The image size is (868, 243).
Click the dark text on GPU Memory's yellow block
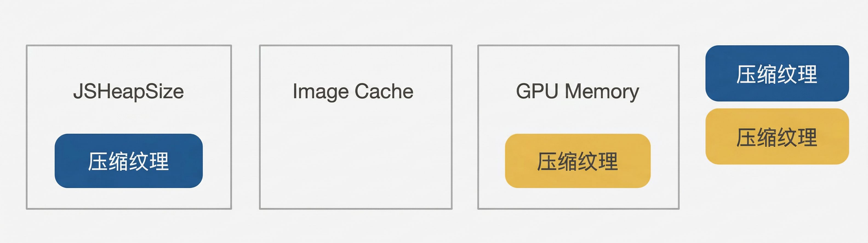578,161
